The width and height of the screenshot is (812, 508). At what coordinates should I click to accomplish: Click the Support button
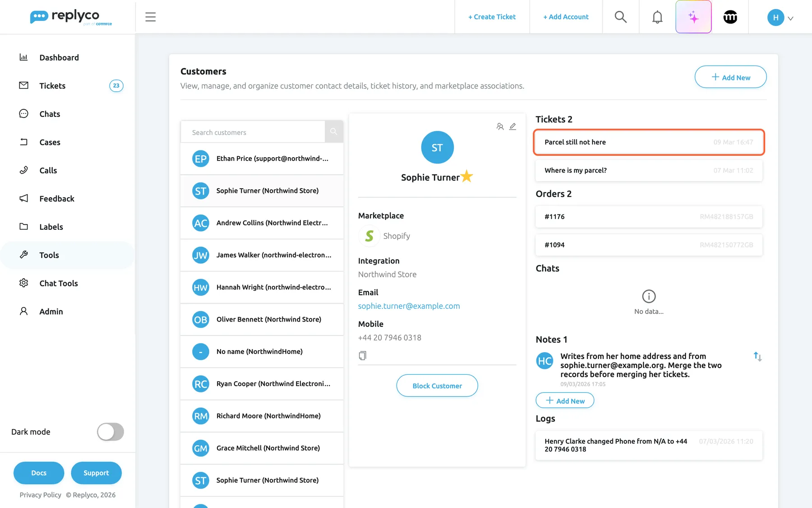pyautogui.click(x=96, y=473)
